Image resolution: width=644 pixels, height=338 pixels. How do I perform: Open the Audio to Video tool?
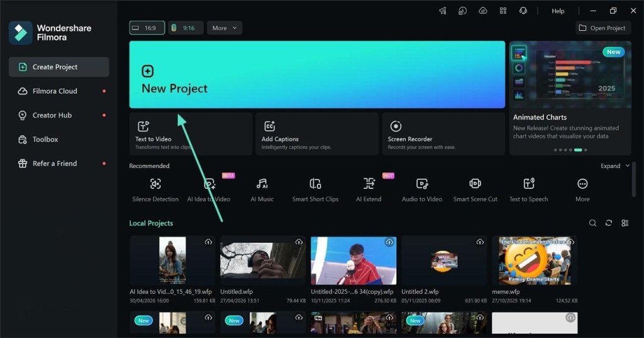point(422,190)
